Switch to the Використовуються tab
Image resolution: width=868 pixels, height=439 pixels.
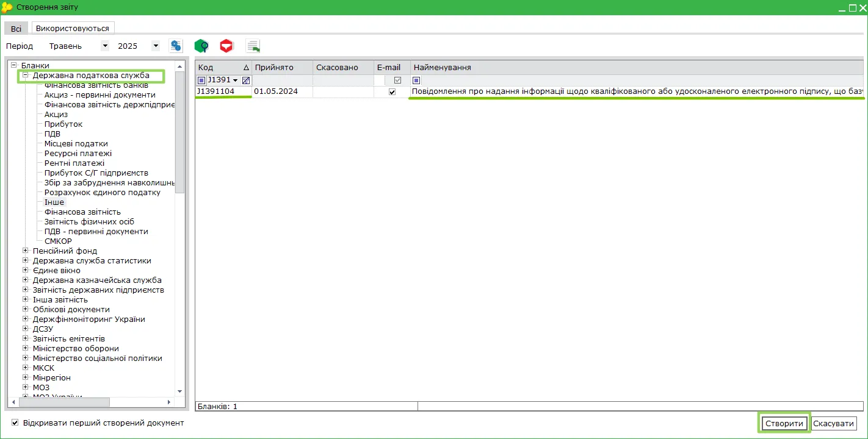pyautogui.click(x=73, y=28)
